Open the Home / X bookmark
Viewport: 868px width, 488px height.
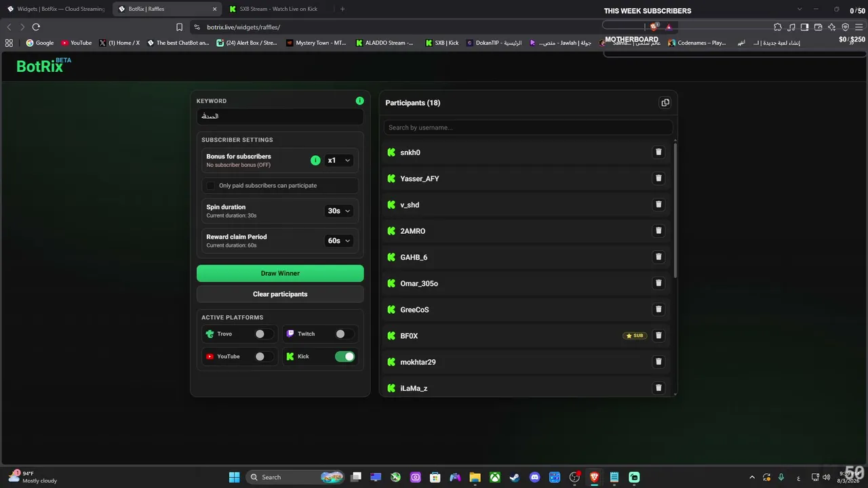click(x=119, y=43)
